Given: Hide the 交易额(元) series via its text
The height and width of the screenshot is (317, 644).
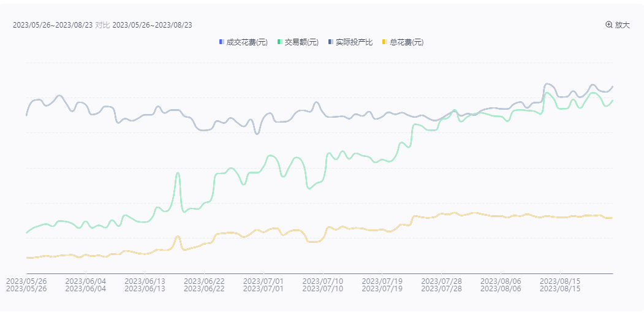Looking at the screenshot, I should (x=301, y=42).
